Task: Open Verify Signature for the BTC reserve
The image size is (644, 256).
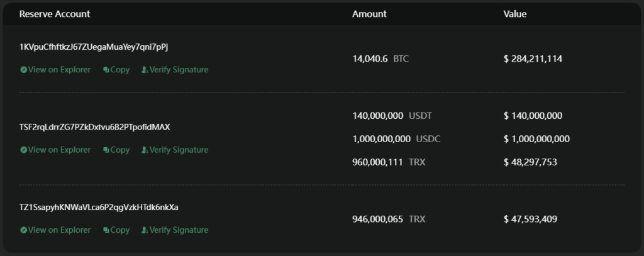Action: click(179, 70)
